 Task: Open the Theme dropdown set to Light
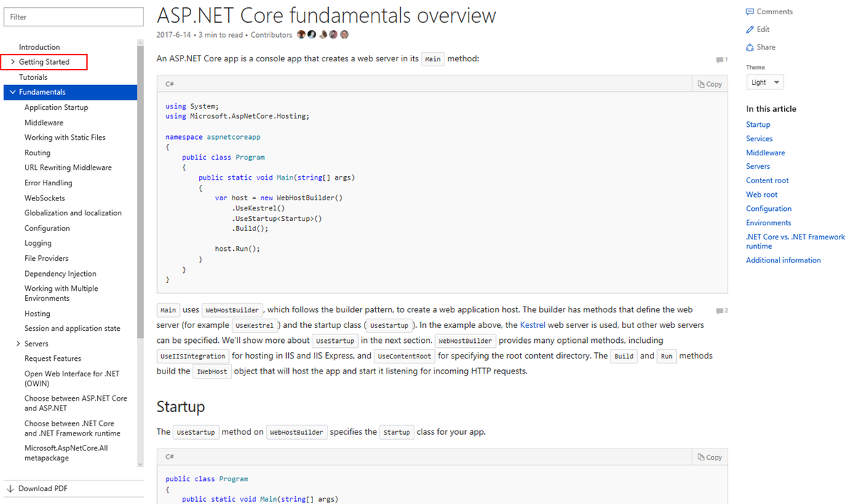tap(765, 82)
